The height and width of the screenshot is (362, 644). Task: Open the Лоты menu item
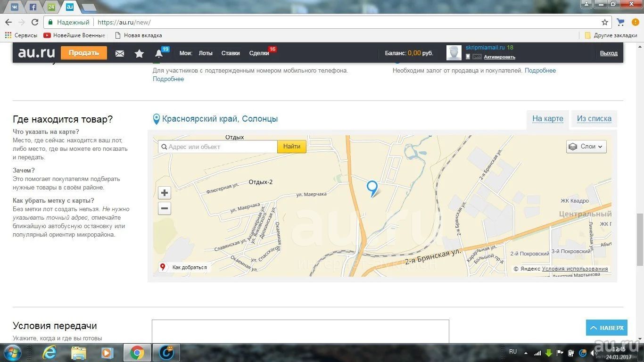tap(206, 53)
